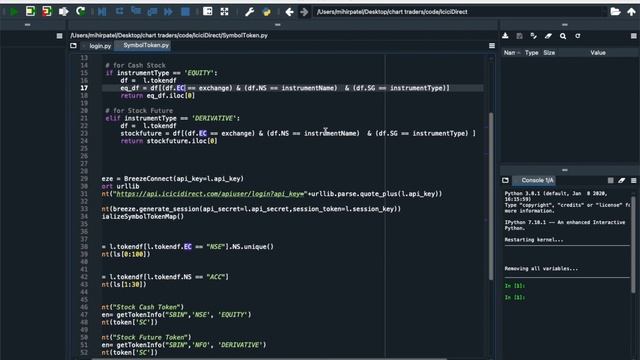Switch to the login.py tab
This screenshot has width=640, height=360.
pyautogui.click(x=100, y=46)
